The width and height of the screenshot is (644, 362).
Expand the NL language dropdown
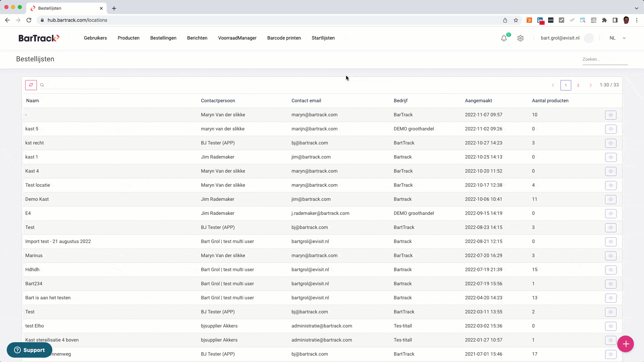(x=624, y=38)
